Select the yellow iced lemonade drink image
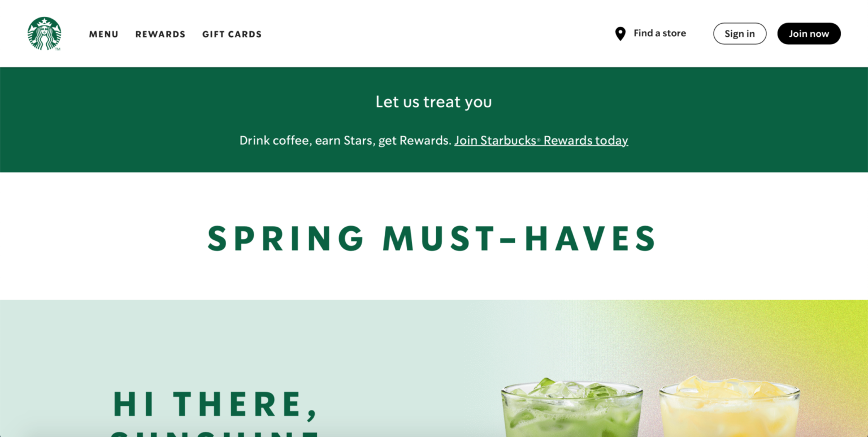 [x=729, y=407]
